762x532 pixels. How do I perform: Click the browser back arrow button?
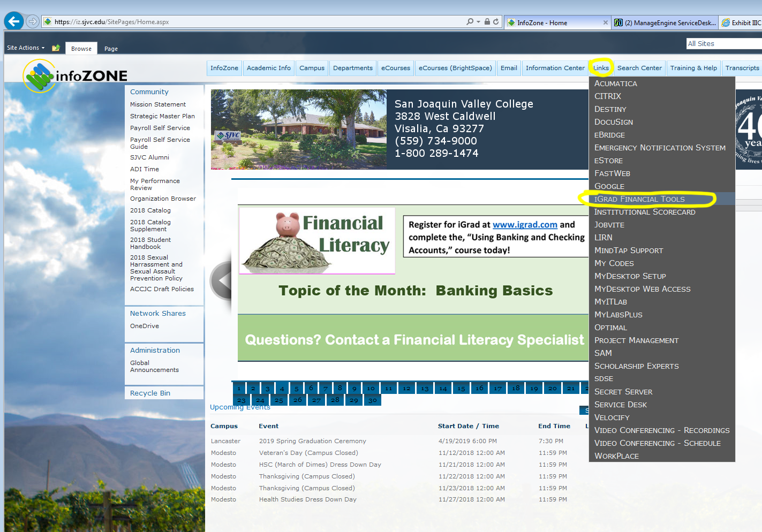point(14,21)
